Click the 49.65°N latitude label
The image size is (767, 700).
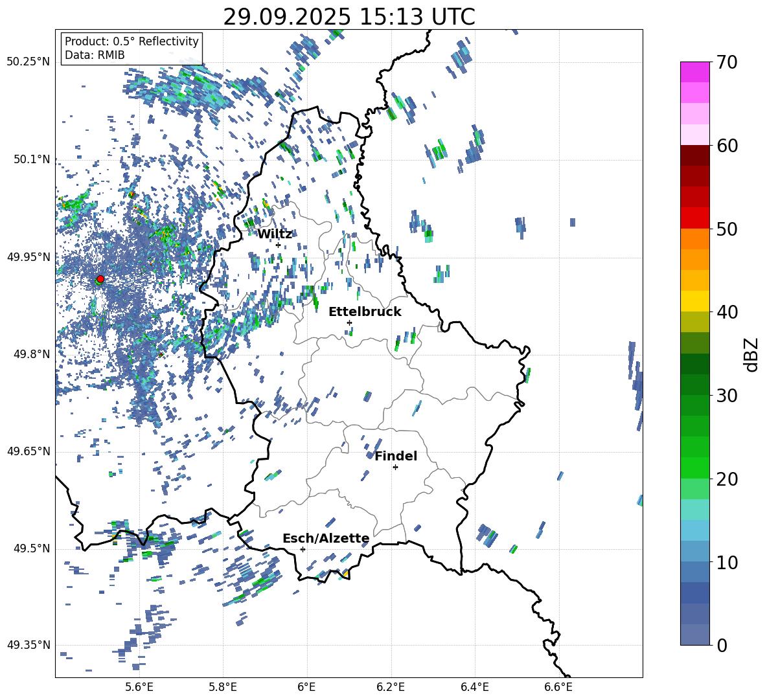click(29, 451)
